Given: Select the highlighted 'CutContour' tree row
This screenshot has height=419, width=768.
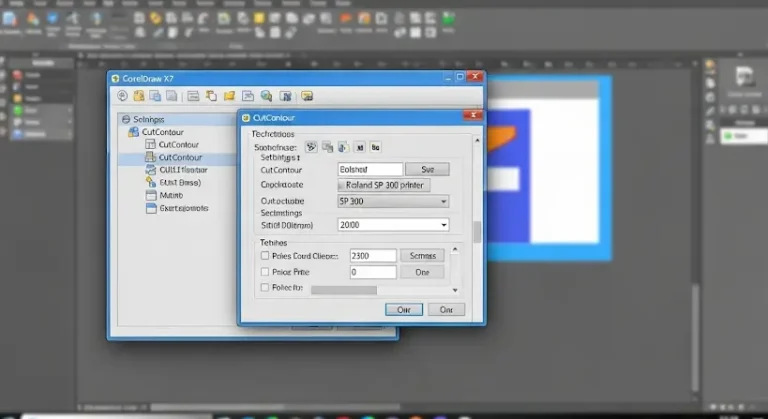Looking at the screenshot, I should tap(177, 157).
